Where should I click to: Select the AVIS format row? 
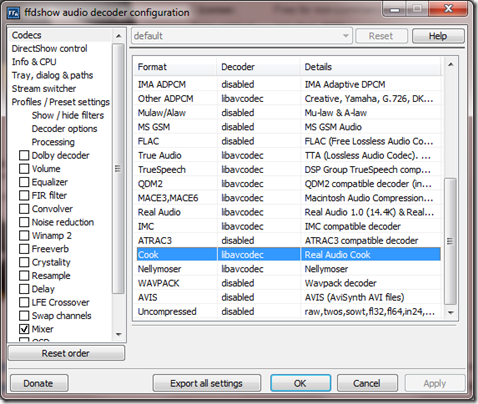click(289, 297)
